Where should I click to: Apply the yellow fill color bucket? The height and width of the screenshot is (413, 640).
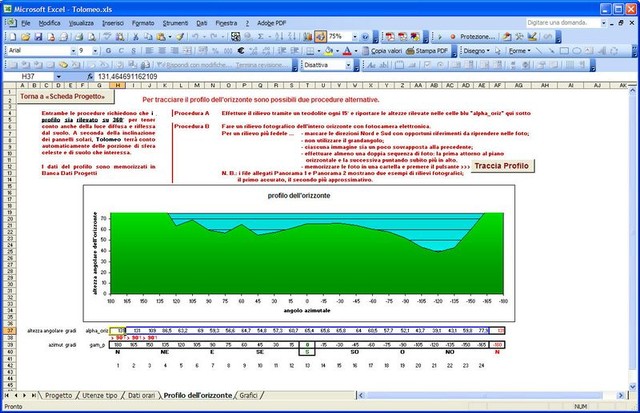(329, 51)
